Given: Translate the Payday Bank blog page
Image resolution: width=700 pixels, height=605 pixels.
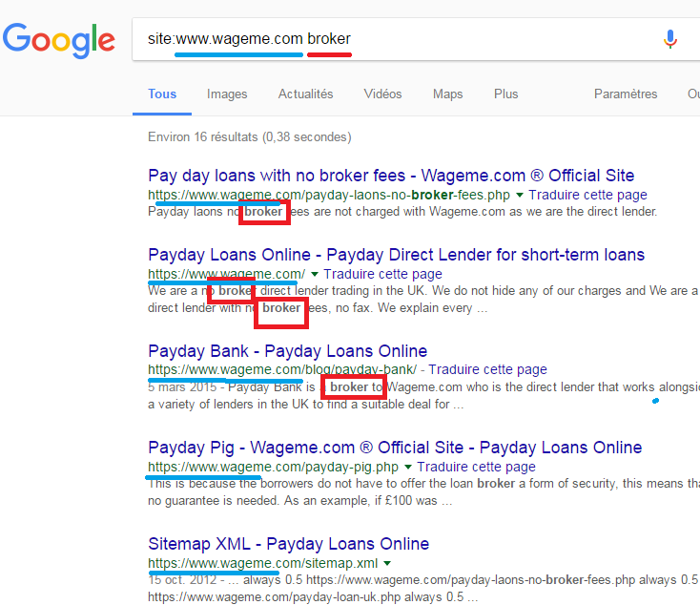Looking at the screenshot, I should (x=487, y=369).
